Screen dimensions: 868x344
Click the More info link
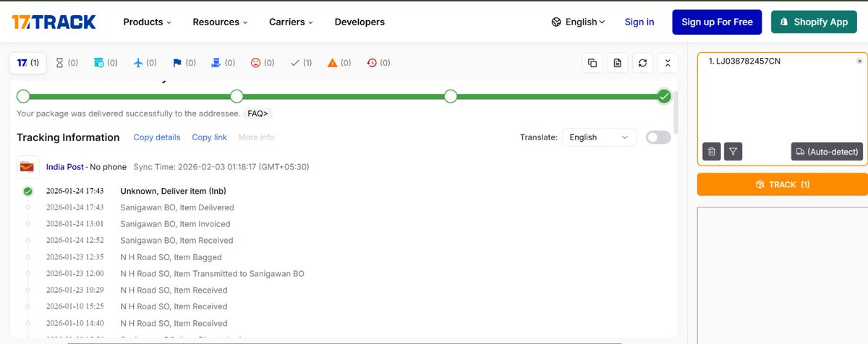pyautogui.click(x=256, y=137)
